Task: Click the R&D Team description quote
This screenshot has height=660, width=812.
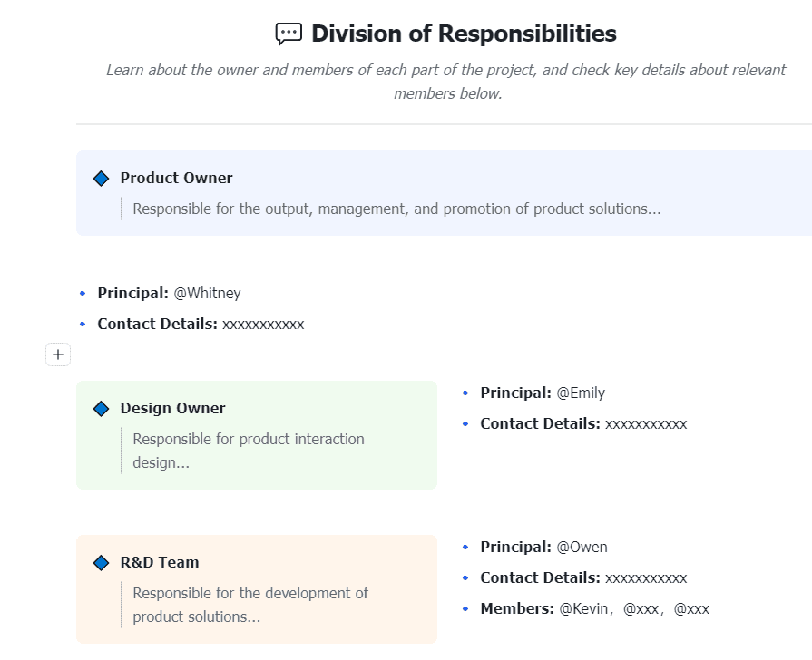Action: [249, 605]
